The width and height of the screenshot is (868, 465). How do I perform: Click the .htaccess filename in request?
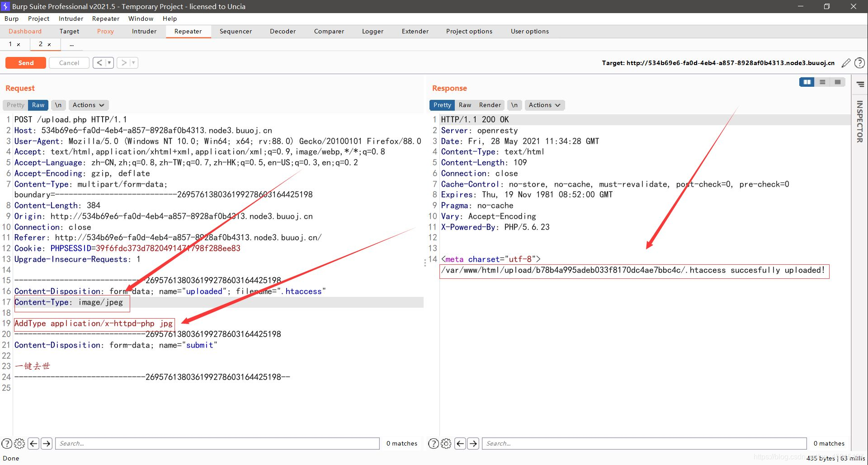[301, 291]
